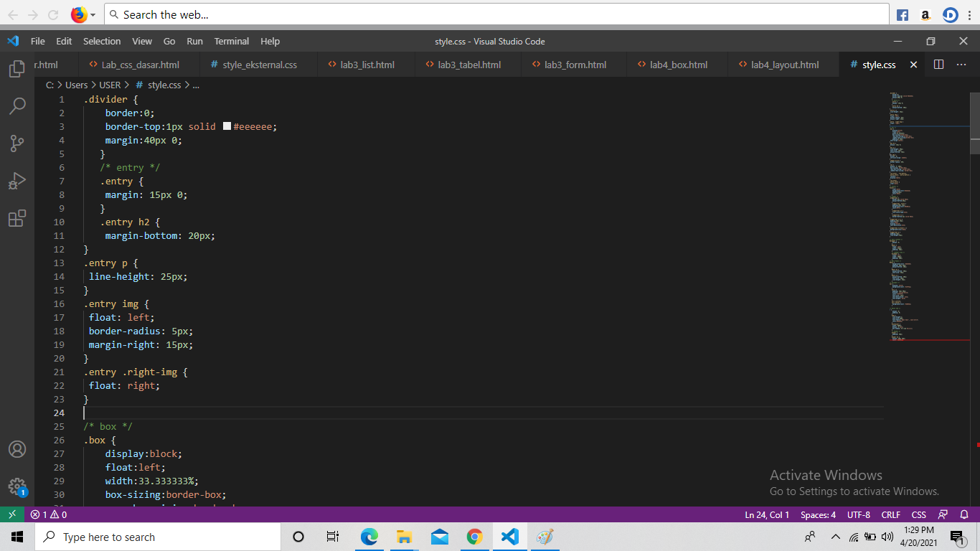Click the Accounts icon in the activity bar
This screenshot has height=551, width=980.
[x=17, y=451]
